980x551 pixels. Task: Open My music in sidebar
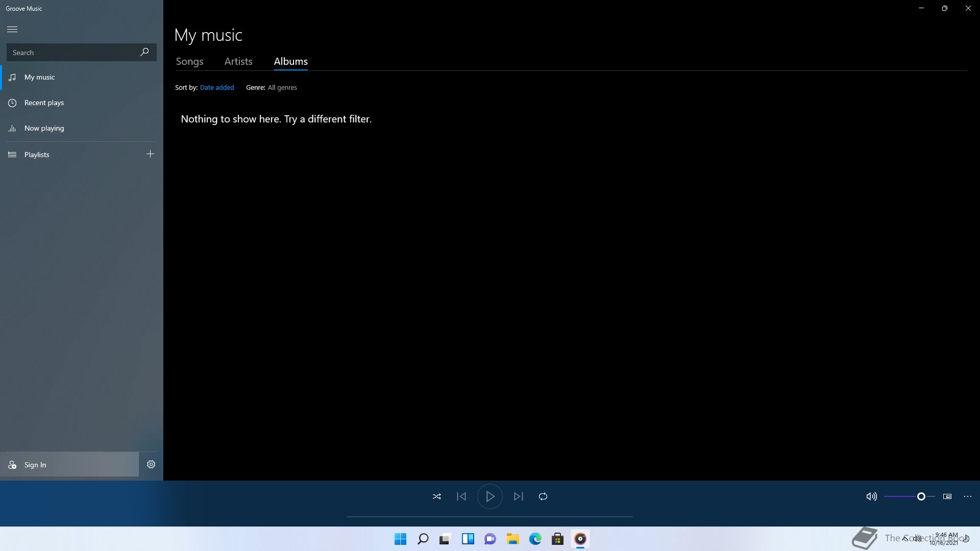[82, 77]
